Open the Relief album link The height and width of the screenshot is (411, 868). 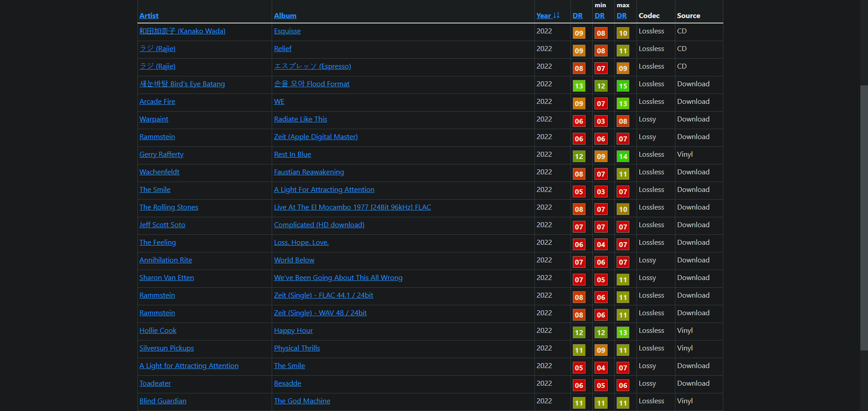[x=283, y=49]
